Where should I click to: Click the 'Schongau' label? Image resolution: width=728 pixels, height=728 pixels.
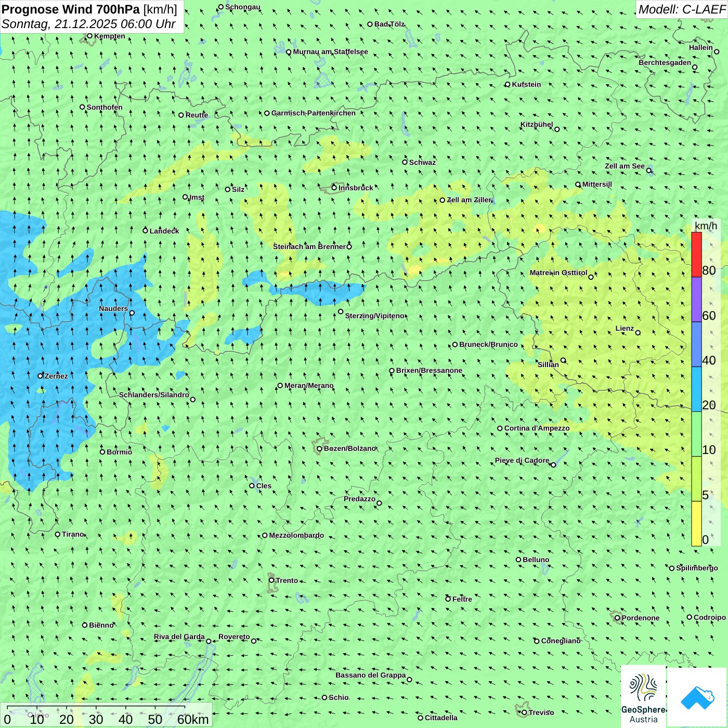click(x=243, y=7)
